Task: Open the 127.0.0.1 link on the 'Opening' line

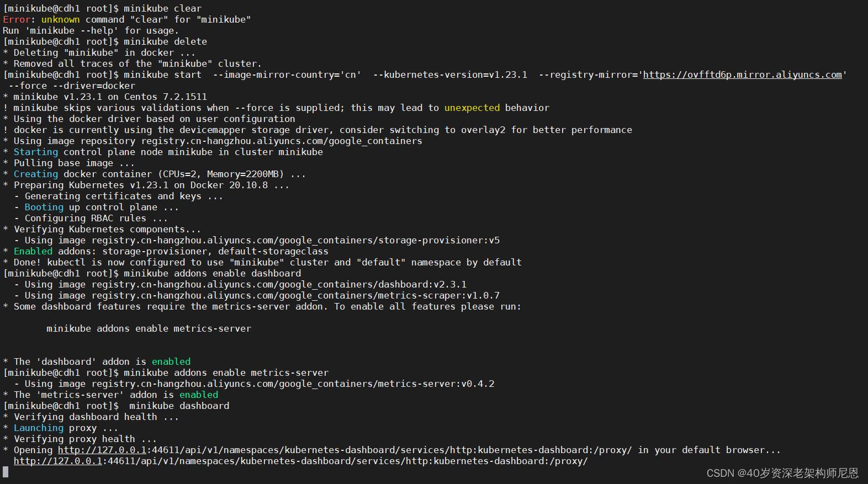Action: (x=102, y=450)
